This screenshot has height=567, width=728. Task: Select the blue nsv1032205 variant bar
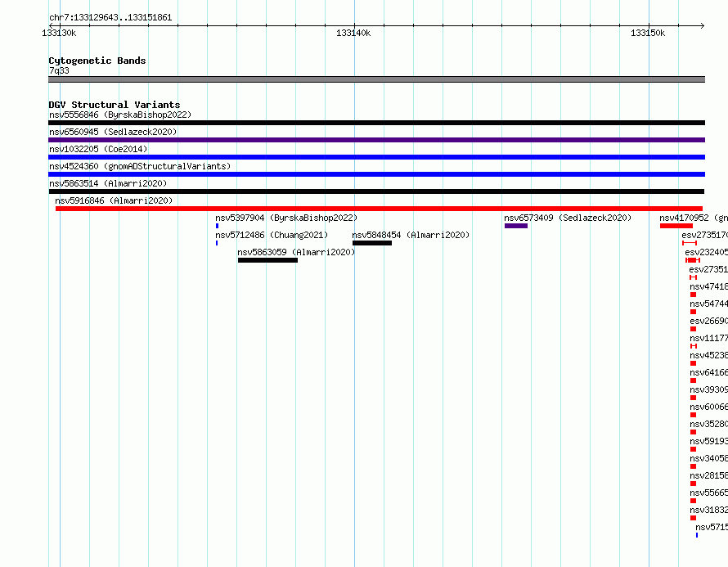pos(376,157)
